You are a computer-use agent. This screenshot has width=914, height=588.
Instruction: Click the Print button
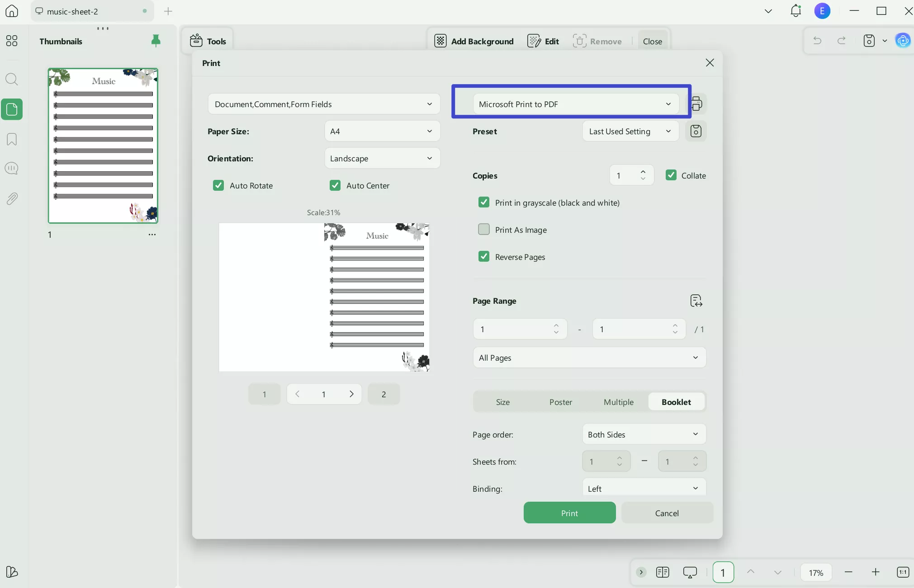click(569, 513)
